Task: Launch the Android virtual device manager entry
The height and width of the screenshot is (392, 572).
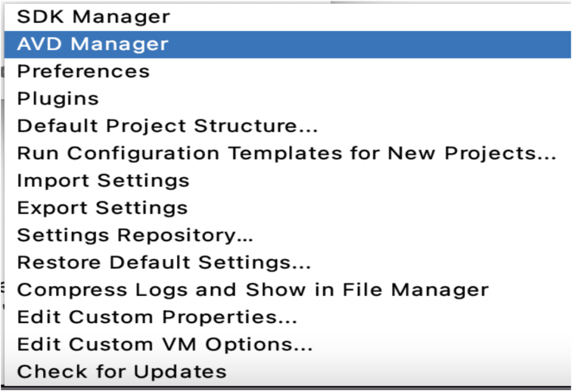Action: click(93, 44)
